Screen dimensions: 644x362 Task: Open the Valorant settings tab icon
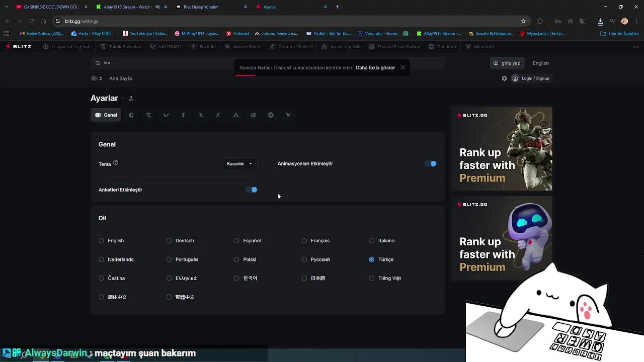(166, 115)
